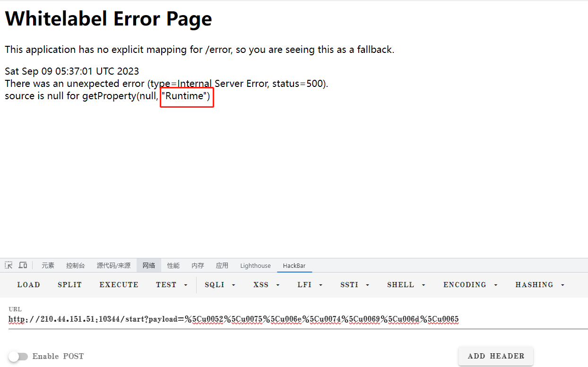Click the SPLIT button

(x=69, y=285)
